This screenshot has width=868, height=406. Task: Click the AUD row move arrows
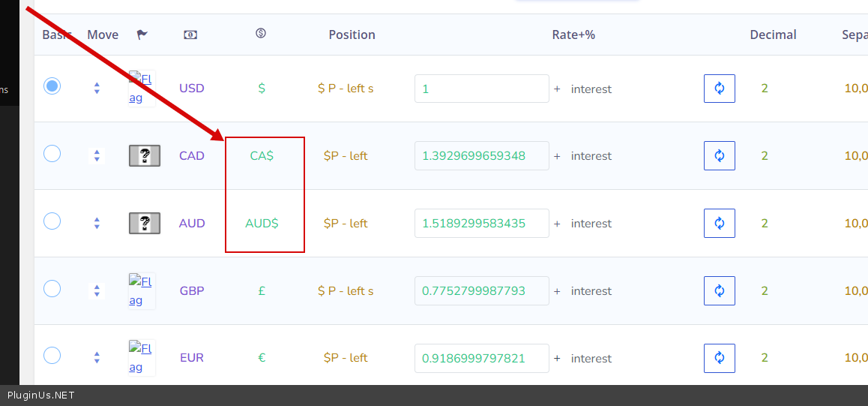[x=97, y=224]
